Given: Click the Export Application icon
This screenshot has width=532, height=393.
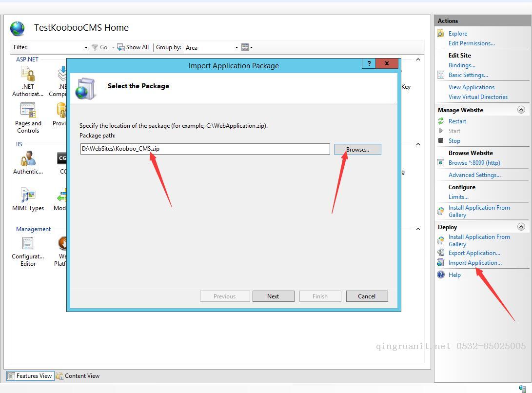Looking at the screenshot, I should 440,253.
